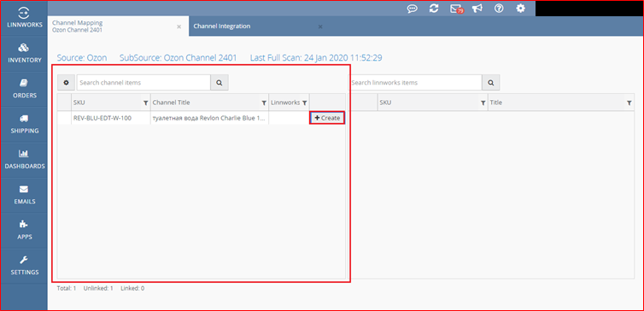Open filter for linnworks items Title column

coord(629,103)
